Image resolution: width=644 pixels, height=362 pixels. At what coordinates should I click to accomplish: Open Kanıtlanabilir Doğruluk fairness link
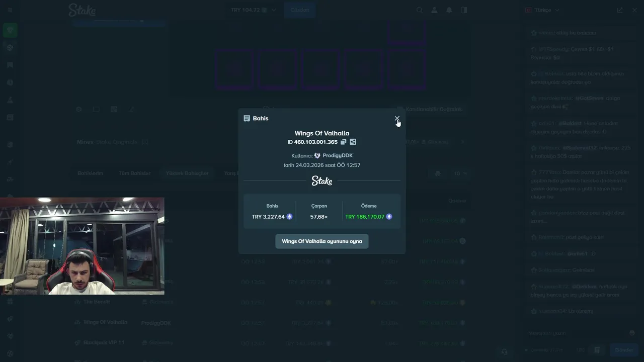[430, 109]
